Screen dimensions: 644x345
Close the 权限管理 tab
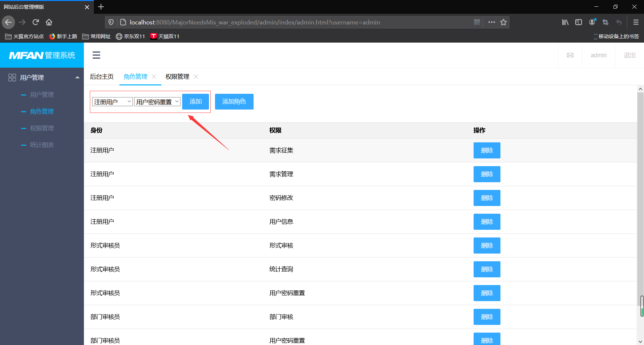click(196, 77)
